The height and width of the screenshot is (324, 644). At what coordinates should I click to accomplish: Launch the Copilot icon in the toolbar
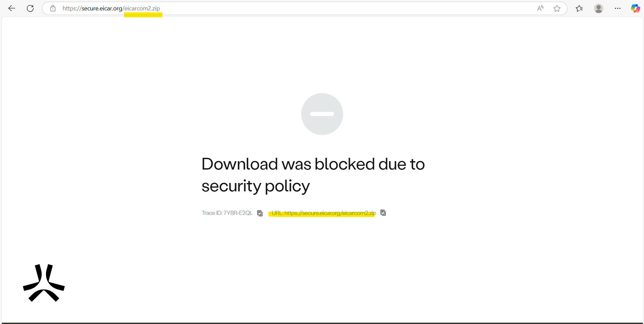pos(635,8)
